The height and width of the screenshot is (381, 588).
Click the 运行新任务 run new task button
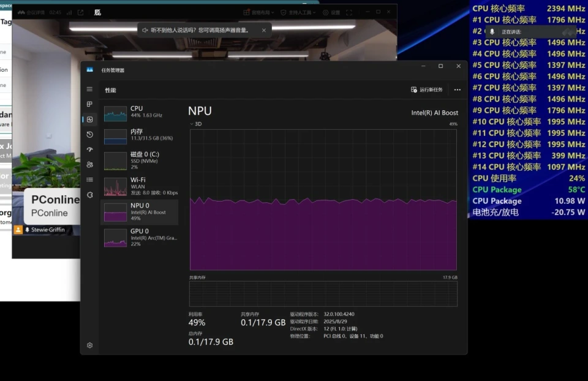click(x=426, y=89)
